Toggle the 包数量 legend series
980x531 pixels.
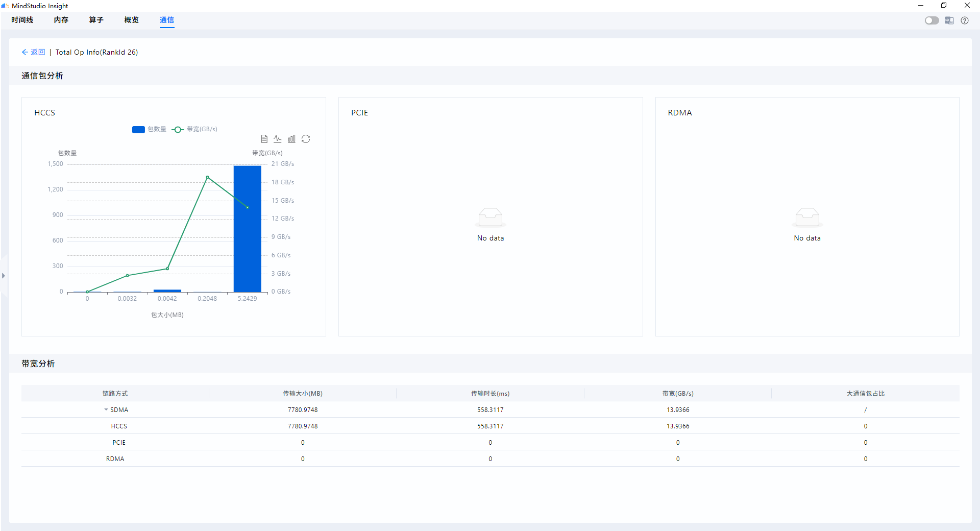(149, 129)
